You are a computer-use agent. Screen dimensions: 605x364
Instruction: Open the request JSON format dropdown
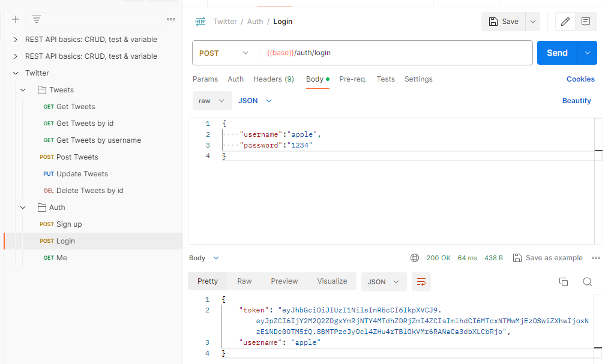(x=254, y=101)
